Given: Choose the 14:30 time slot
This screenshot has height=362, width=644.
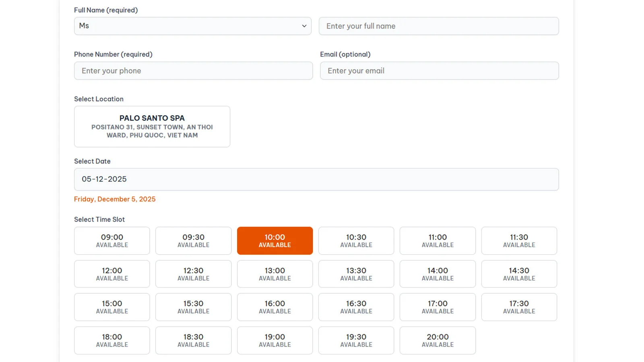Looking at the screenshot, I should (x=519, y=274).
